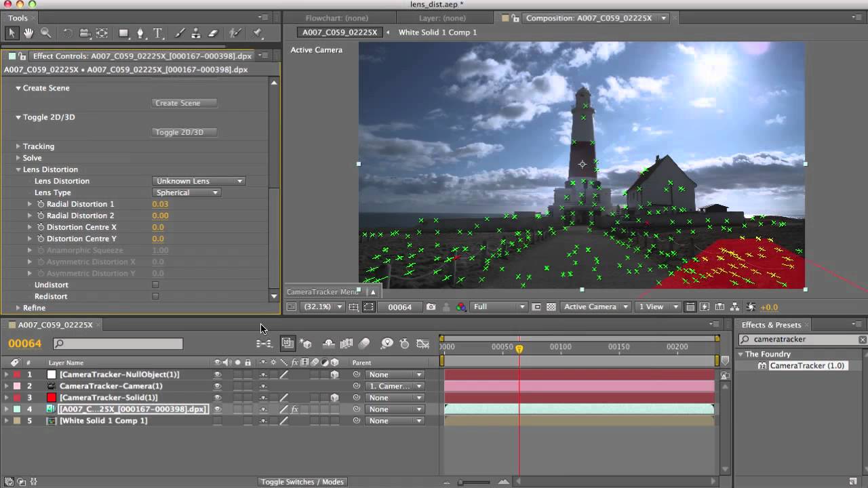Hide the CameraTracker-Solid(1) layer
Screen dimensions: 868x488
coord(218,398)
